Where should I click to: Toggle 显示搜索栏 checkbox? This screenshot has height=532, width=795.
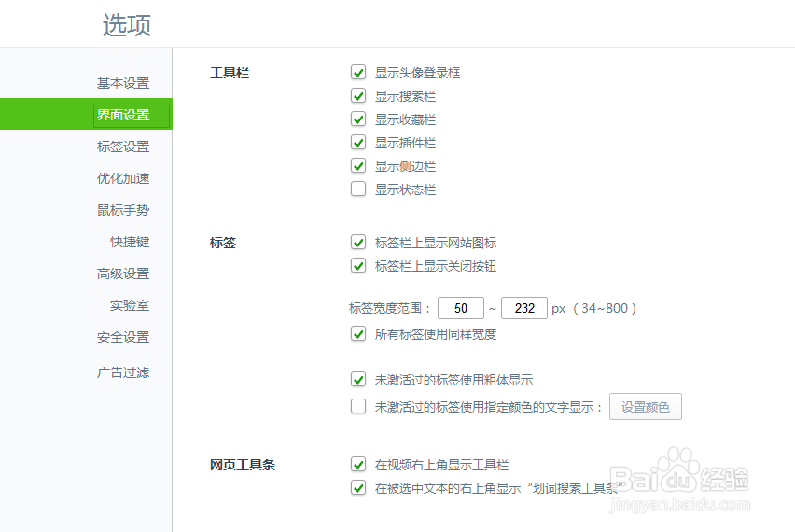click(x=358, y=95)
